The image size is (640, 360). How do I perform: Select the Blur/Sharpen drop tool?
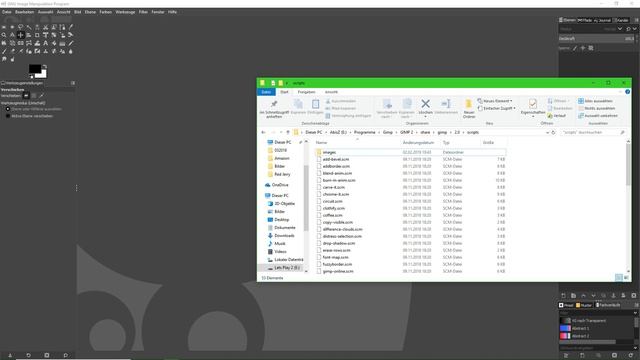(71, 51)
